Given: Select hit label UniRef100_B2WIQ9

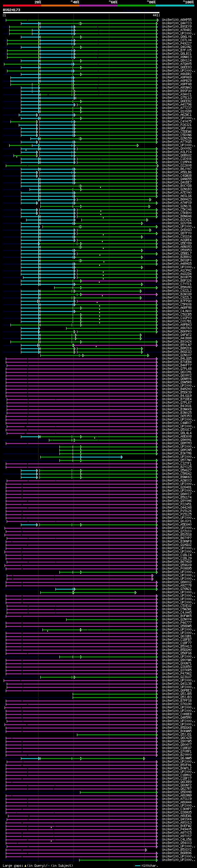Looking at the screenshot, I should click(x=177, y=294).
